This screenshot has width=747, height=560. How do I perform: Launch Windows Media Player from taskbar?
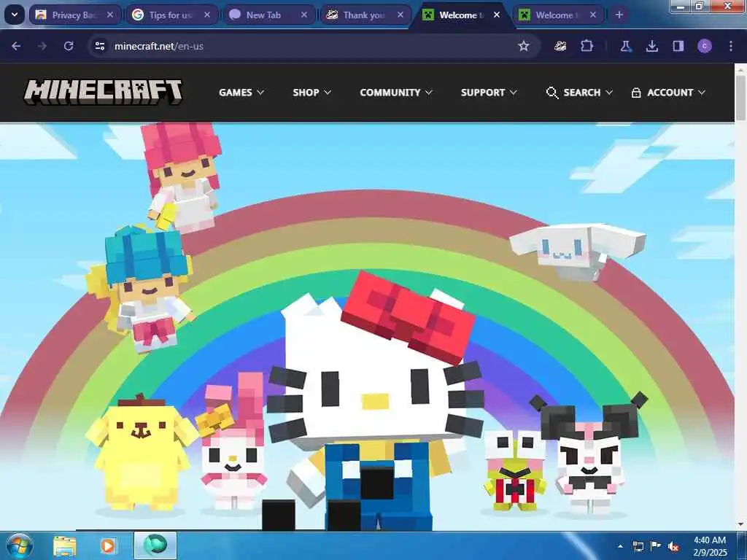108,545
